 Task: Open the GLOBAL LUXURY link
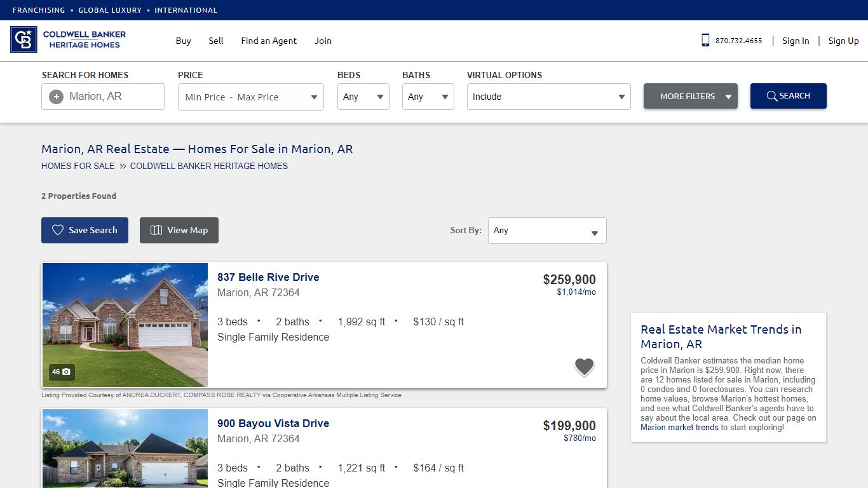(x=110, y=10)
